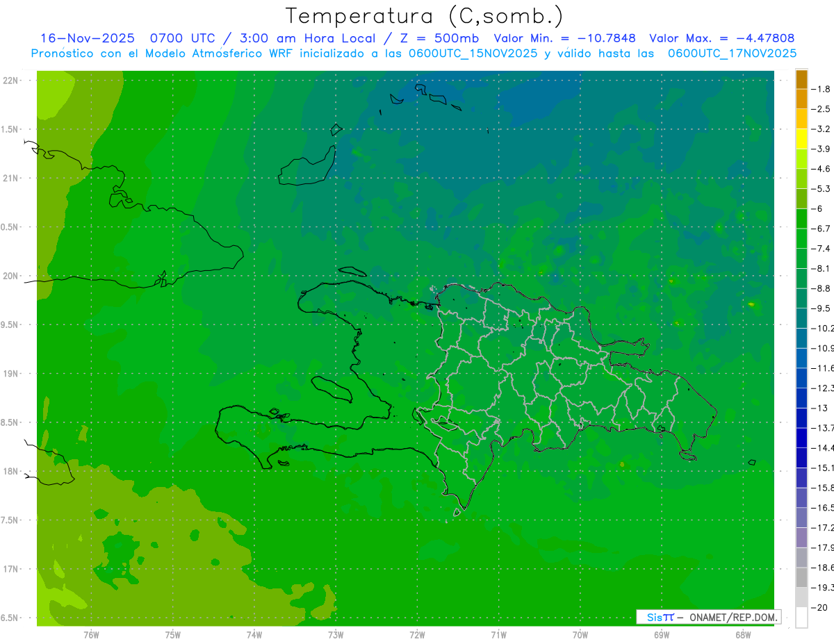Click the "72W" longitude label
Screen dimensions: 834x644
point(417,634)
